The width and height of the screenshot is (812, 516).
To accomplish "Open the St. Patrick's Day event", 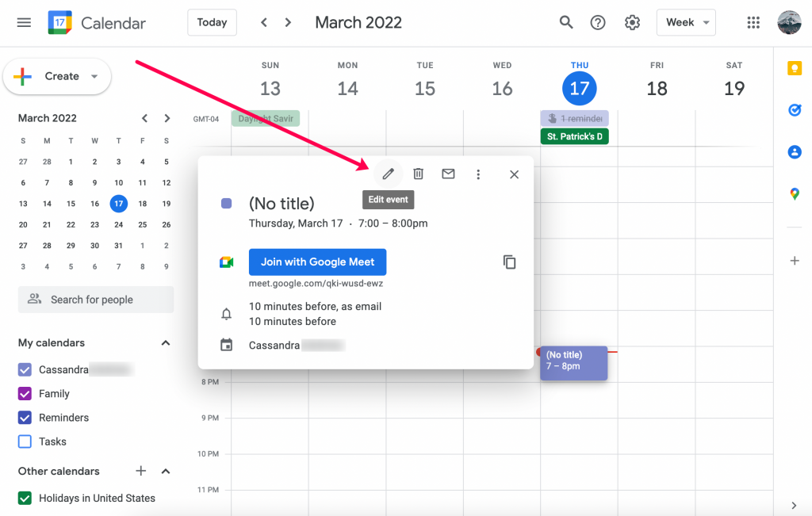I will 574,136.
